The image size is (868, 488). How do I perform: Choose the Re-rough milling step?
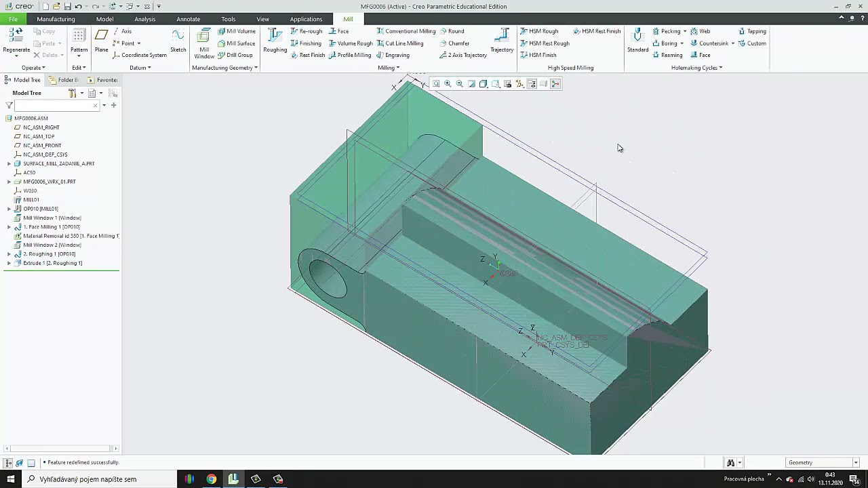click(307, 31)
